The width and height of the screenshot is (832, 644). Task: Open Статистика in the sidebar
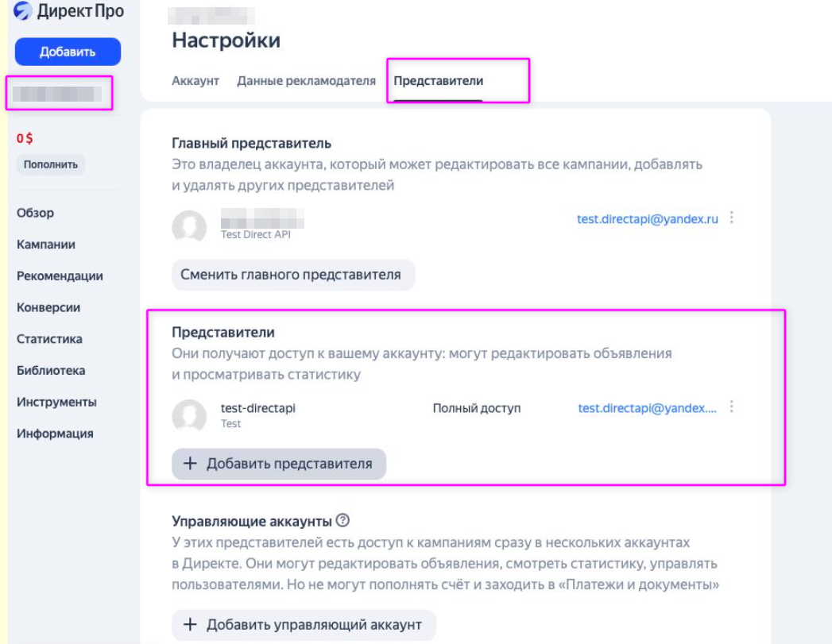point(49,339)
